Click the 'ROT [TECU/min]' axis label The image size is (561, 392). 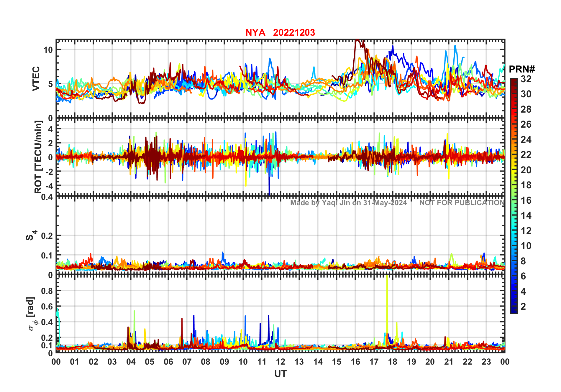click(x=38, y=157)
